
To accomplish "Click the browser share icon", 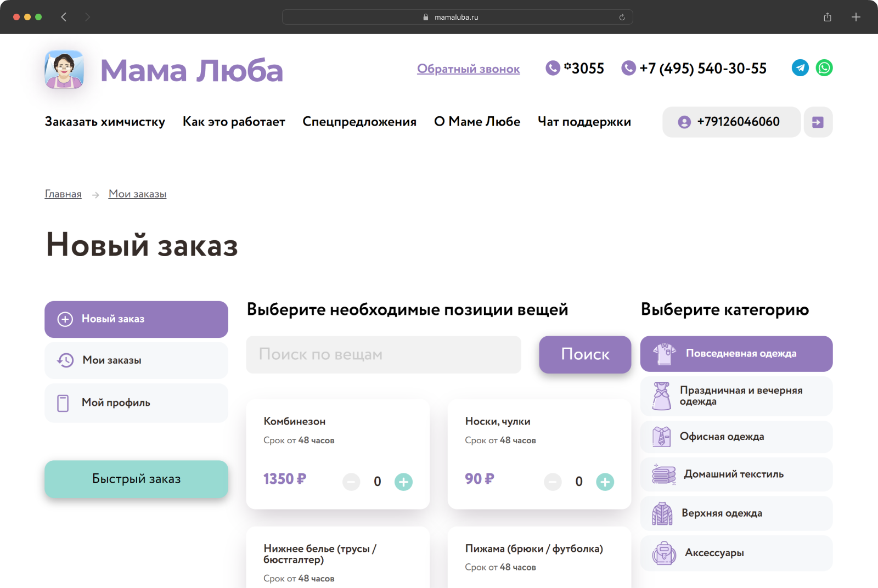I will [x=828, y=17].
